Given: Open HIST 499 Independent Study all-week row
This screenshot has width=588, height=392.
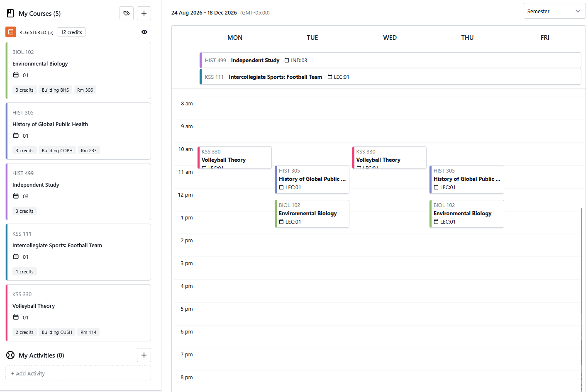Looking at the screenshot, I should pyautogui.click(x=390, y=60).
